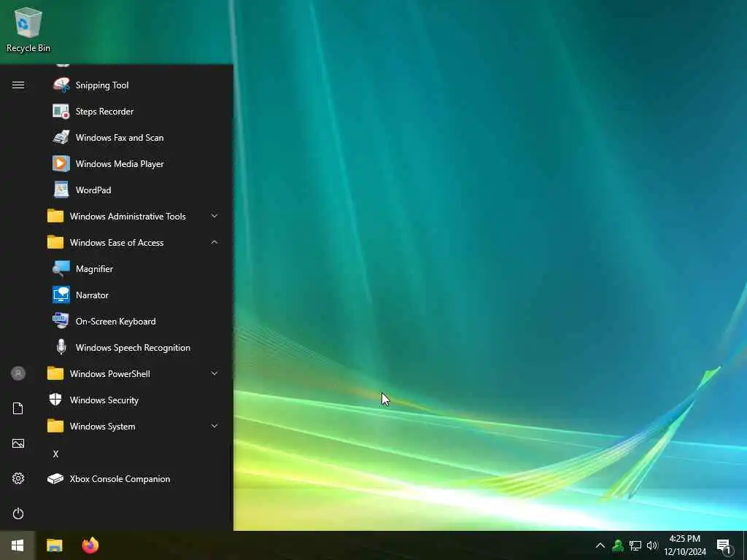Open the On-Screen Keyboard
The height and width of the screenshot is (560, 747).
click(134, 322)
